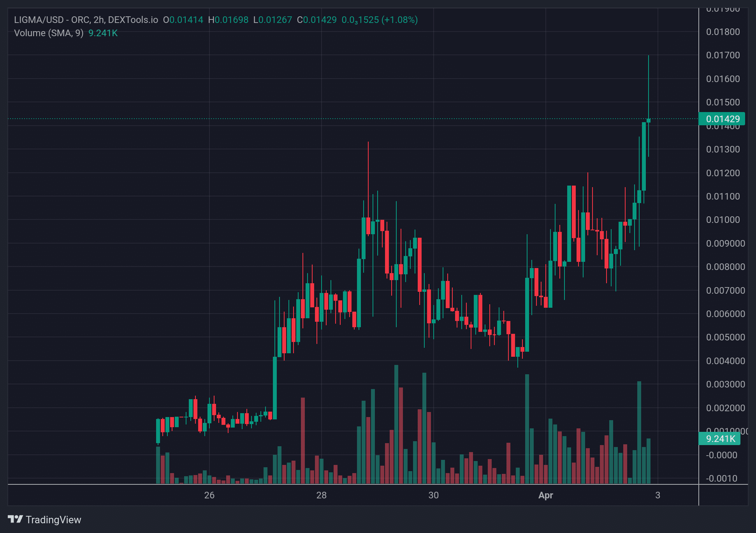This screenshot has width=756, height=533.
Task: Click the 0.002000 price axis label
Action: 726,408
